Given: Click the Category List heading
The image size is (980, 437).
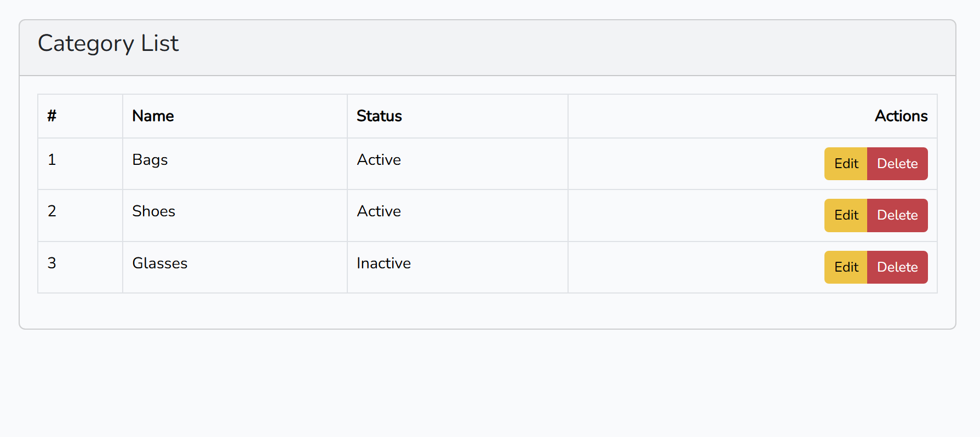Looking at the screenshot, I should (x=108, y=43).
